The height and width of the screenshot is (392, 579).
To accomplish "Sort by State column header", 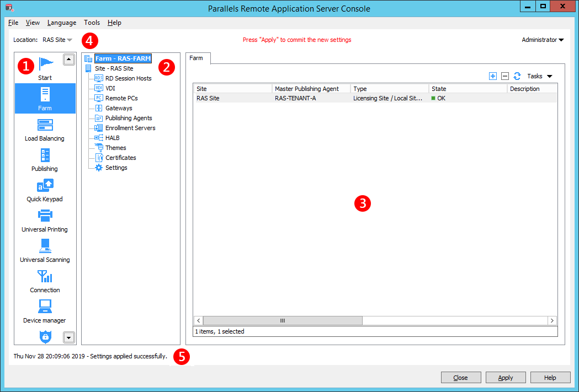I will (468, 89).
